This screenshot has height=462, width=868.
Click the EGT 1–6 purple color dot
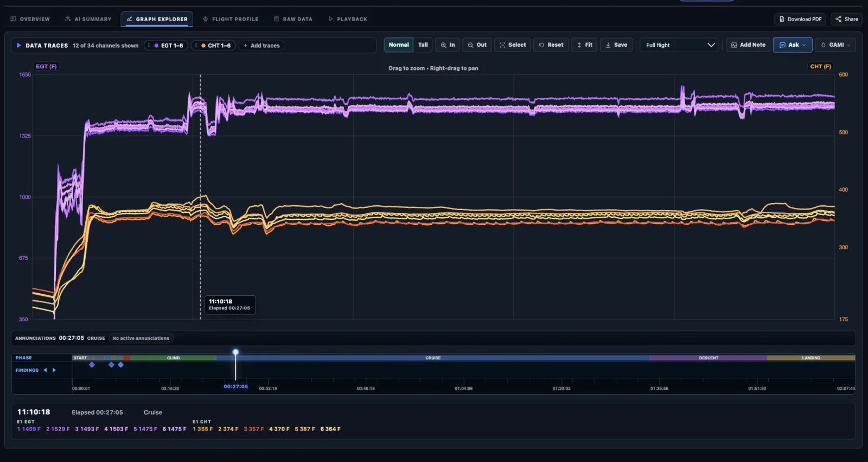(156, 46)
